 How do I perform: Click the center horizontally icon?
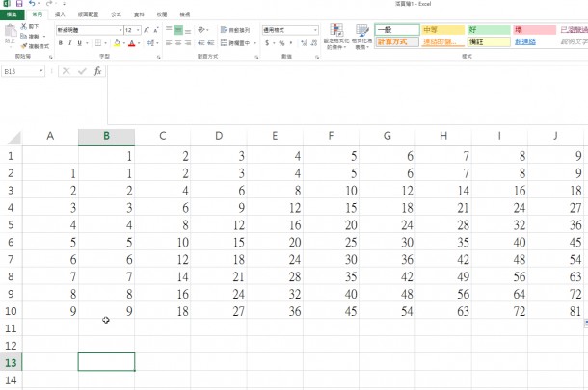[178, 43]
